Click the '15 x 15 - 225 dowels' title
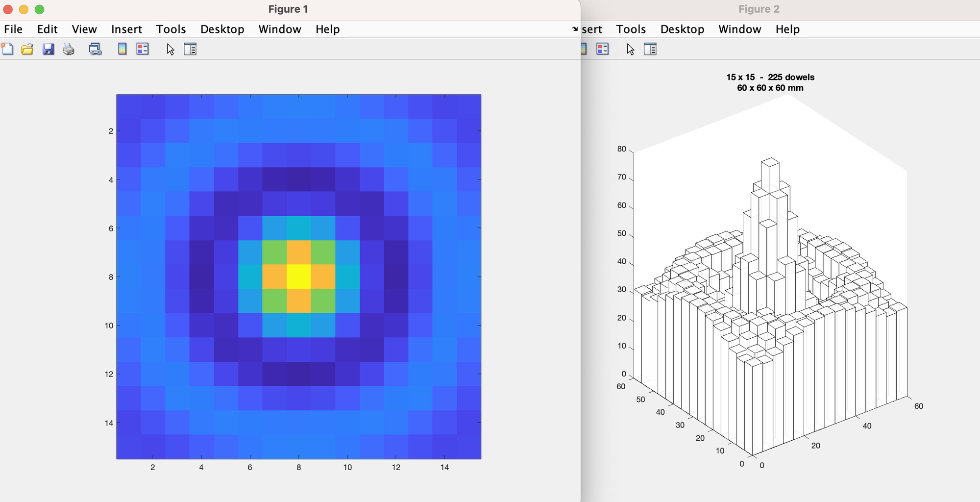This screenshot has width=980, height=502. [x=770, y=77]
